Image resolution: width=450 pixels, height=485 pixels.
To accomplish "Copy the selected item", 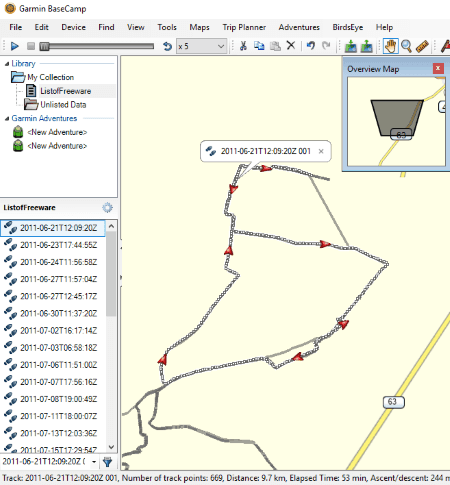I will pyautogui.click(x=259, y=46).
